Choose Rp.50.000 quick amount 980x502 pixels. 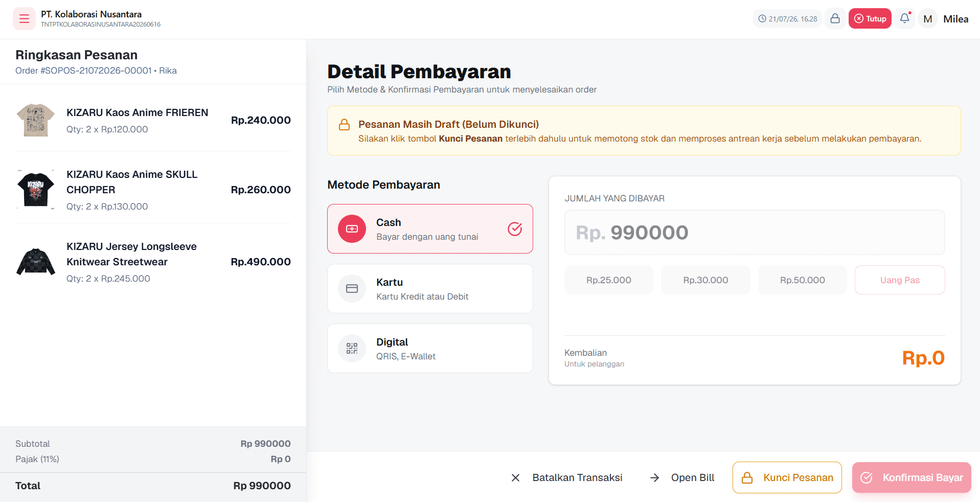point(803,280)
